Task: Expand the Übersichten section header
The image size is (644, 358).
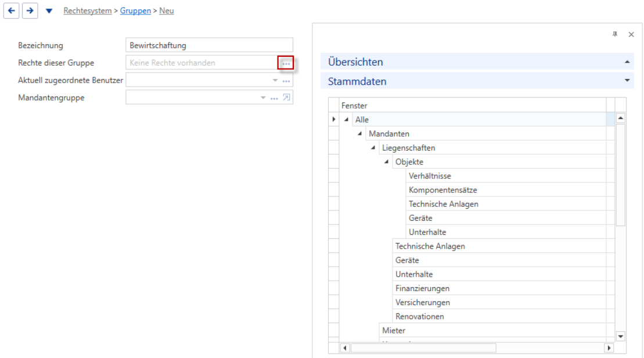Action: click(477, 62)
